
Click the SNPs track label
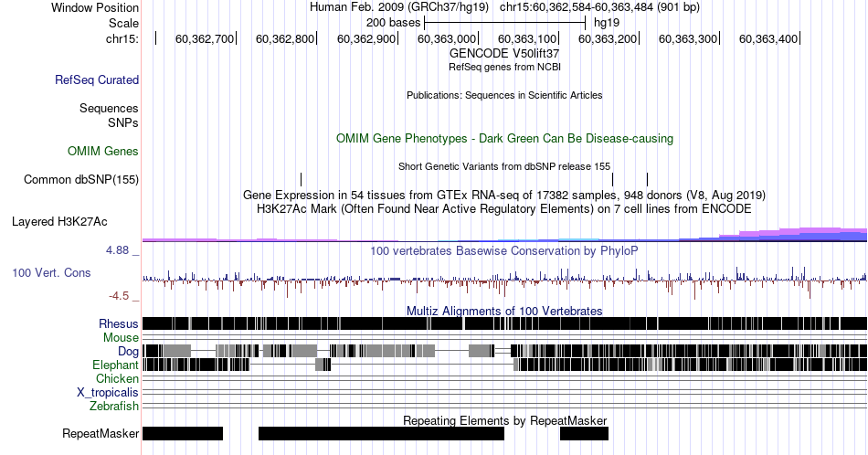tap(123, 122)
